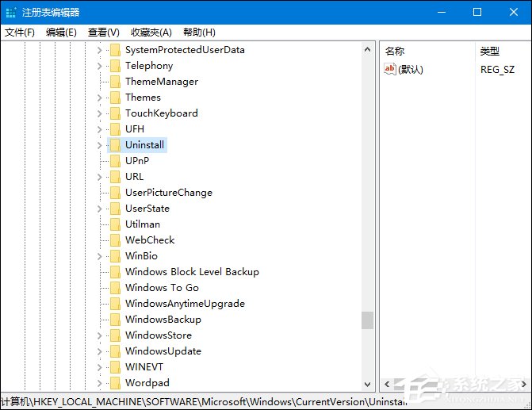Open the 收藏夹(A) menu

pos(151,33)
